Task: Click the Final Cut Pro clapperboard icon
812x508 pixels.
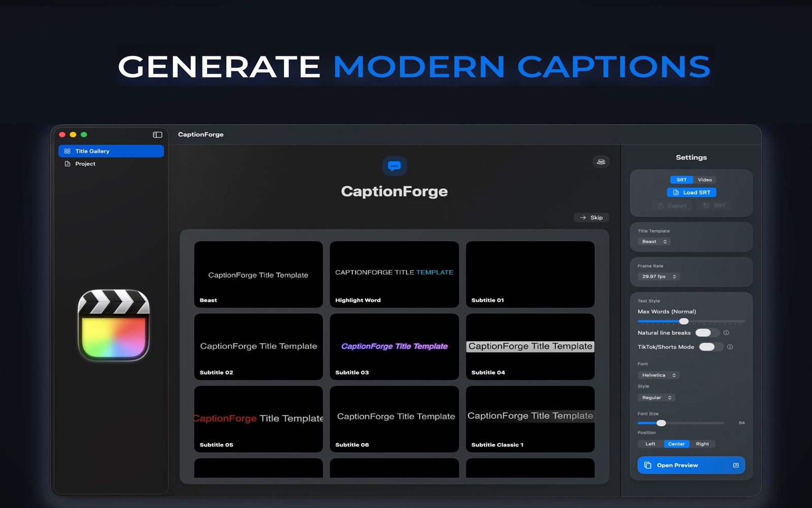Action: (x=114, y=325)
